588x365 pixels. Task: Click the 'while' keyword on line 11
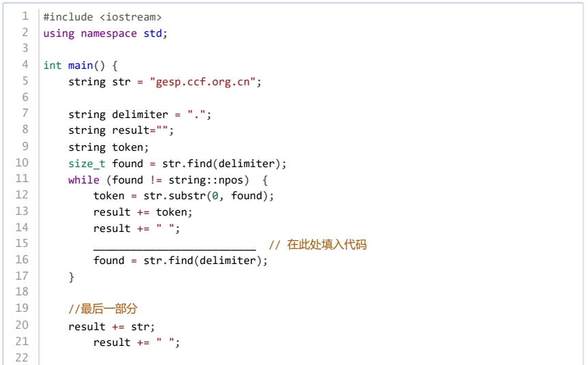pyautogui.click(x=83, y=180)
